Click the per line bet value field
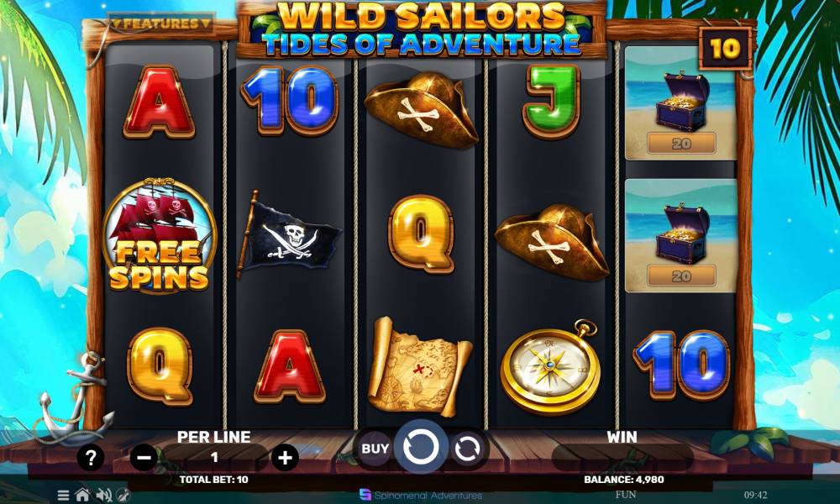840x504 pixels. coord(214,458)
